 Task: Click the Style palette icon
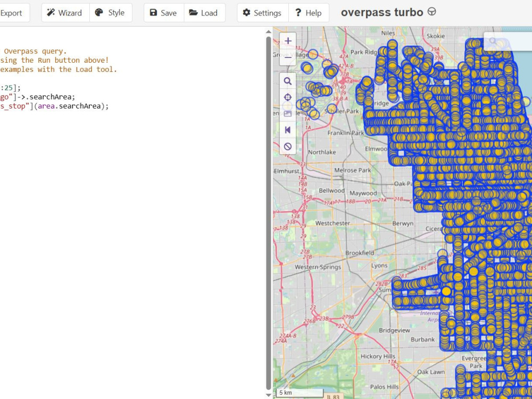(x=99, y=13)
